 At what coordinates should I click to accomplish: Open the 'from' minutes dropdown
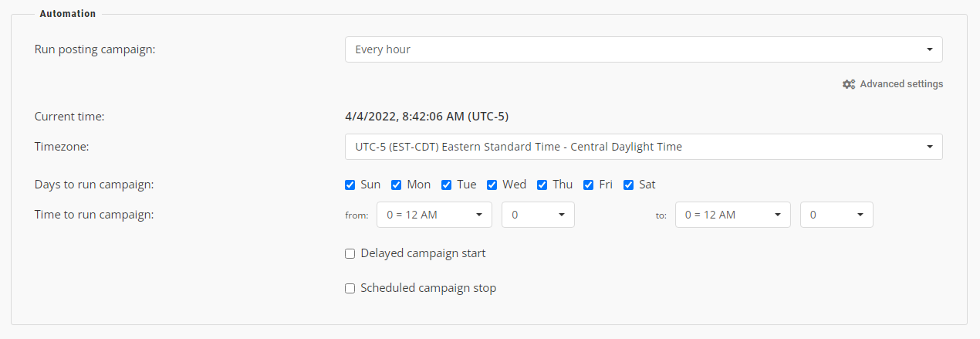tap(537, 215)
